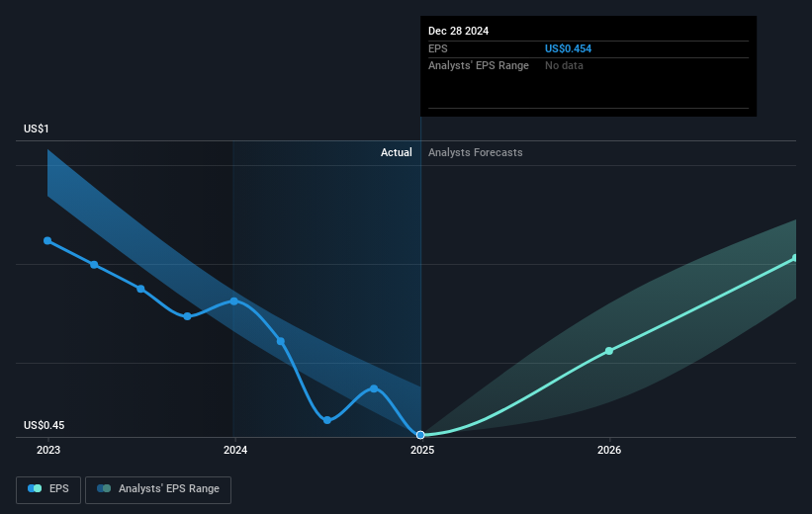Select the first EPS data point at 2023
The height and width of the screenshot is (514, 812).
(47, 240)
